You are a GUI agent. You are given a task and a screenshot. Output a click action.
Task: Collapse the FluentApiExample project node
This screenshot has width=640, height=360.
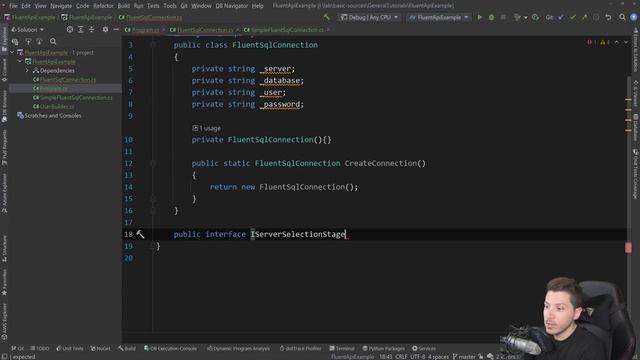click(x=20, y=62)
